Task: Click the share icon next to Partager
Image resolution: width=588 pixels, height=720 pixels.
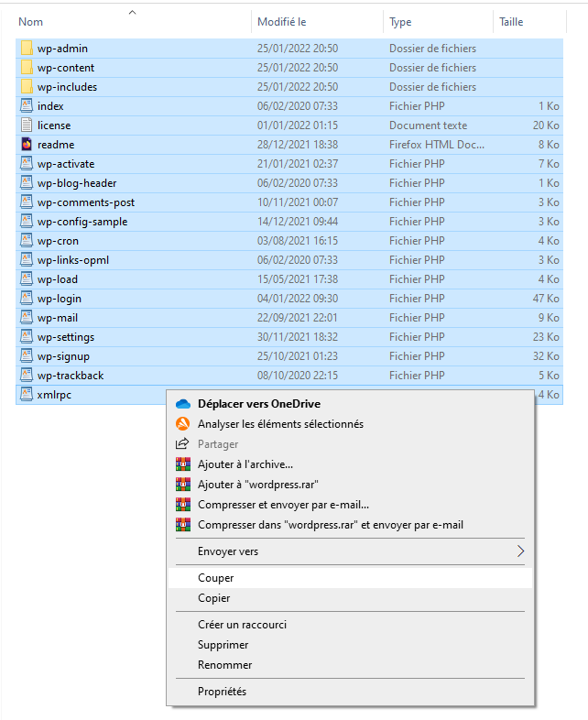Action: point(182,443)
